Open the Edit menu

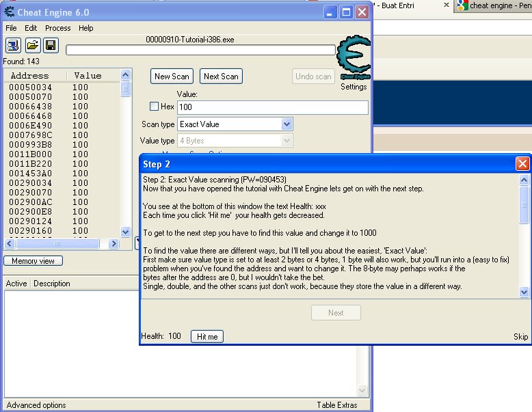(x=31, y=28)
